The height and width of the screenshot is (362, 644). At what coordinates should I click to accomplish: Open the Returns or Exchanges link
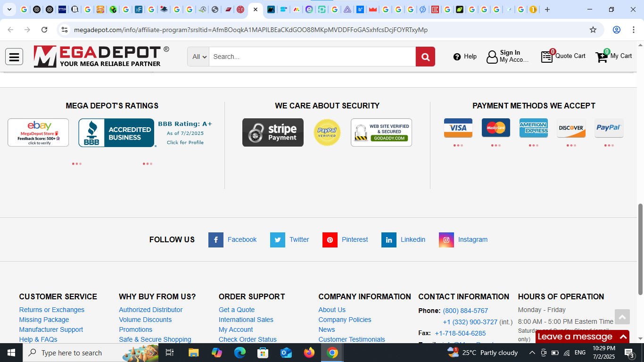point(52,310)
